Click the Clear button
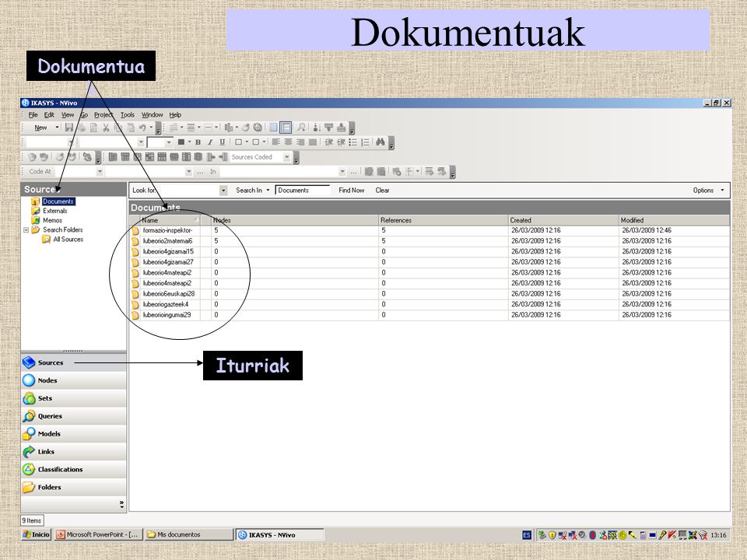 tap(382, 190)
